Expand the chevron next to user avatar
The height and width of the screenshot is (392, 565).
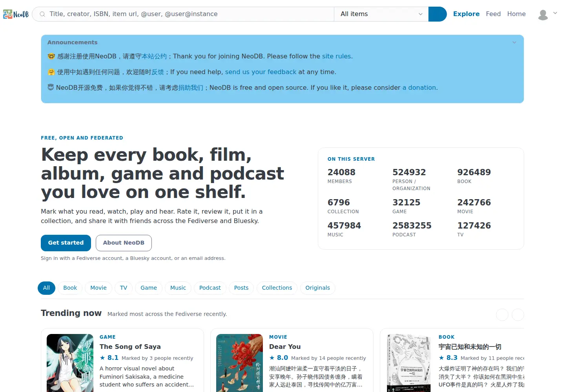click(x=555, y=13)
